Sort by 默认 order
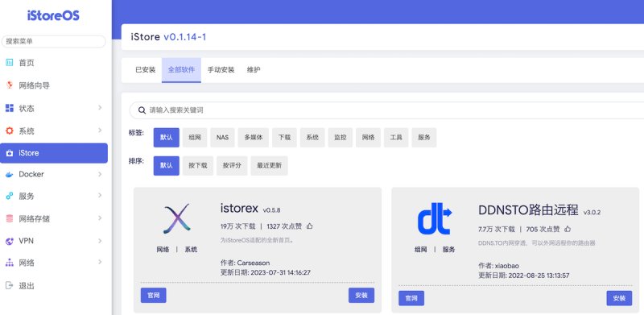 pos(167,166)
